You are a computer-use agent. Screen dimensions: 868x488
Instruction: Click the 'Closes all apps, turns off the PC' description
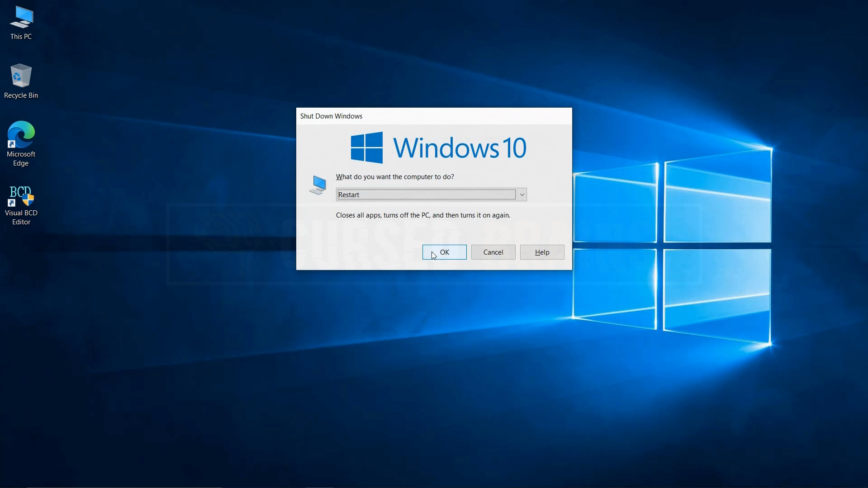(423, 215)
